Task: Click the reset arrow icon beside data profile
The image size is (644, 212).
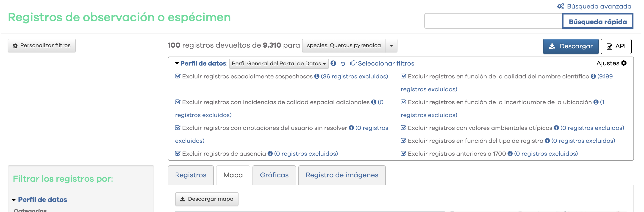Action: tap(343, 64)
